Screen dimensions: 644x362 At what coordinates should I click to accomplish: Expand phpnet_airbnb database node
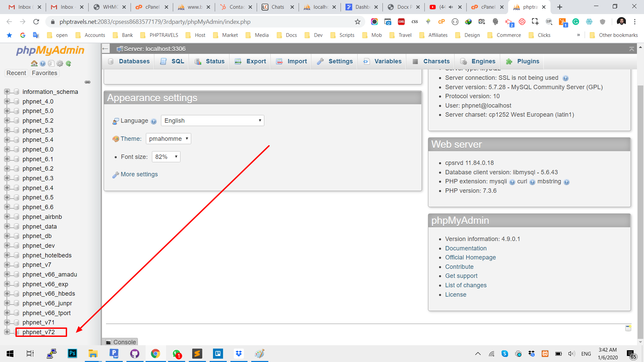pos(7,217)
